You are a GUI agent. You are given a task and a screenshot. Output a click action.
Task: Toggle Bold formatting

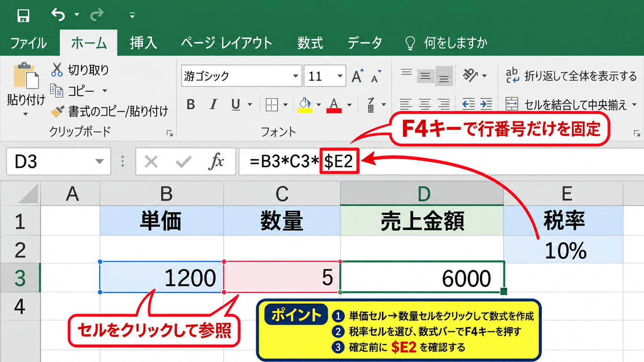(191, 104)
